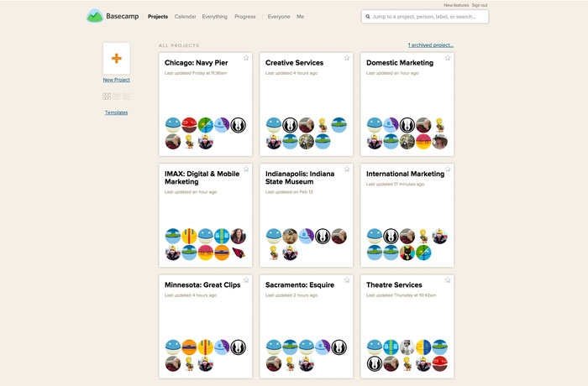The height and width of the screenshot is (386, 588).
Task: Click the New features link
Action: [x=456, y=5]
